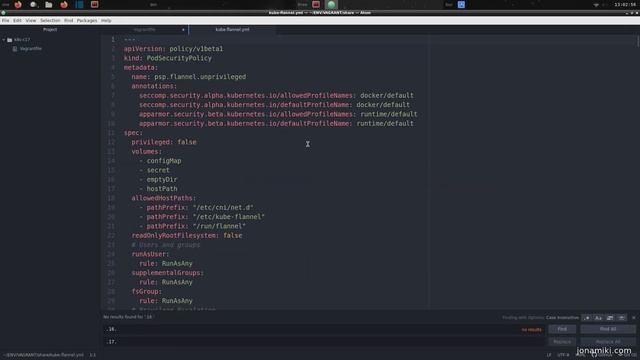640x360 pixels.
Task: Toggle the whole word find option
Action: (x=621, y=318)
